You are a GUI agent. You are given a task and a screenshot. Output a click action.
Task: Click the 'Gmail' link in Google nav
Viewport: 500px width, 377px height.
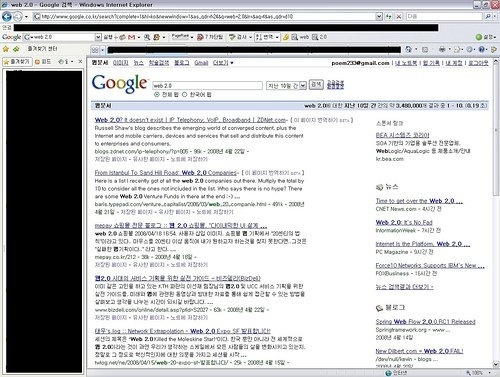[201, 63]
